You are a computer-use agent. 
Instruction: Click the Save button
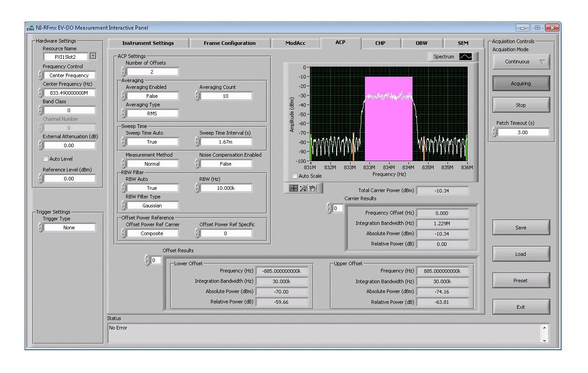pos(521,228)
